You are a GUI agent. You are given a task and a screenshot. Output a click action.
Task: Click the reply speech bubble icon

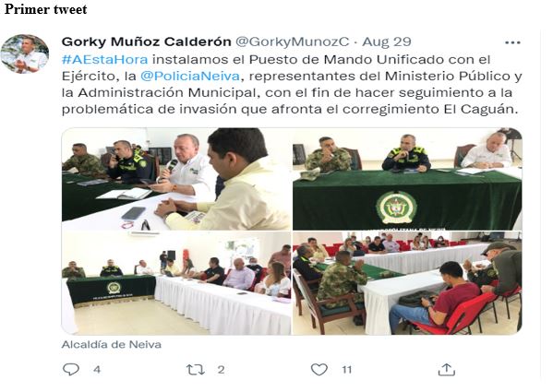point(70,369)
